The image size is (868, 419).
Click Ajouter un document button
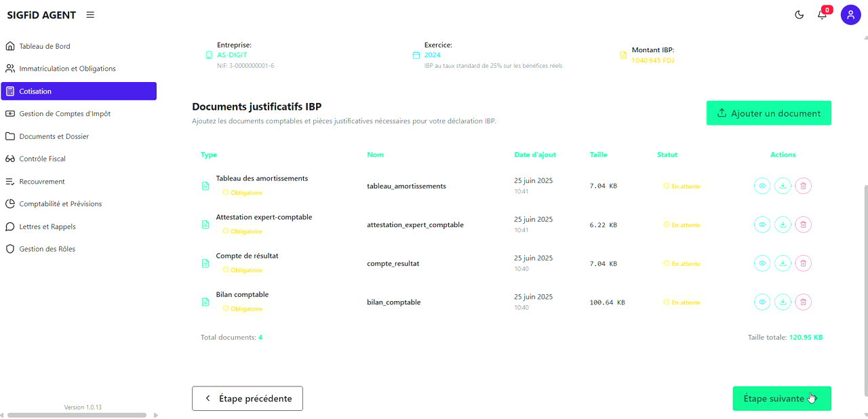pos(768,113)
